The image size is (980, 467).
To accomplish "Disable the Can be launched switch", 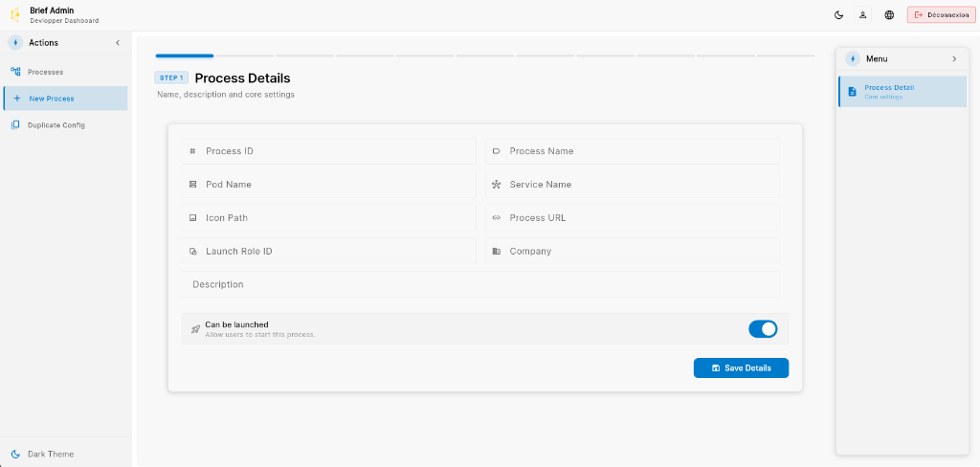I will coord(763,329).
